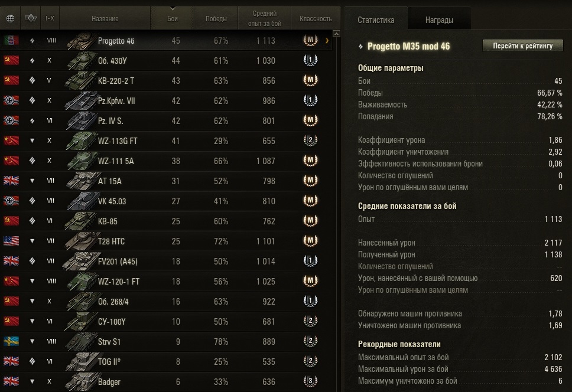Viewport: 572px width, 392px height.
Task: Click the class 1 badge on FV201 (A45) row
Action: [x=310, y=261]
